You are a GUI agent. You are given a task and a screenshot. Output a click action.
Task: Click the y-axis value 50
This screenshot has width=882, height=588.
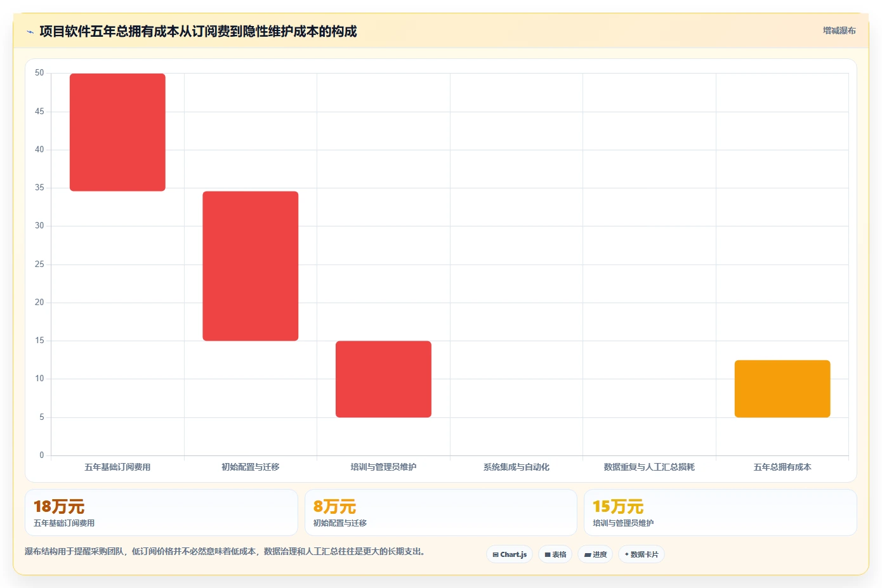point(39,73)
